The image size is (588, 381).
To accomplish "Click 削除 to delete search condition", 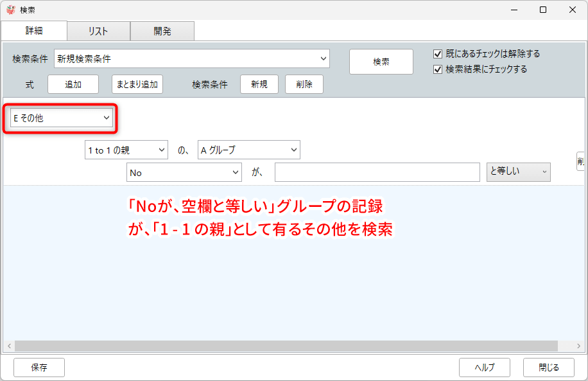I will point(304,84).
